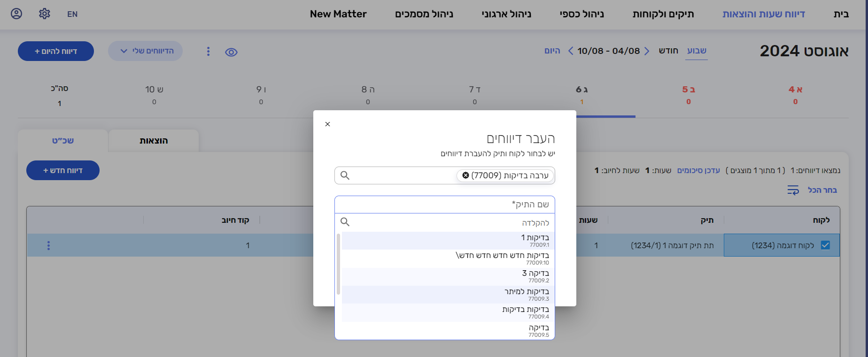868x357 pixels.
Task: Open the three-dot menu beside הדיווחים שלי
Action: [209, 51]
